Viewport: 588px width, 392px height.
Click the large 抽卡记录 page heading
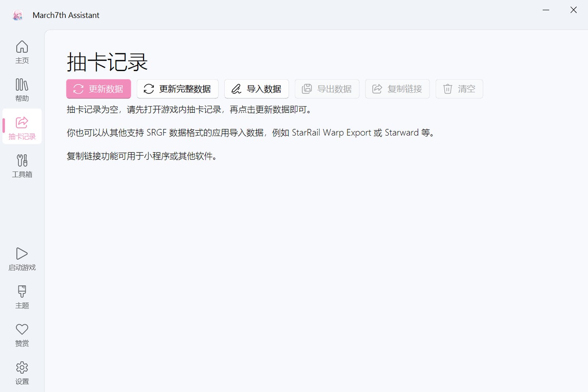(x=107, y=62)
